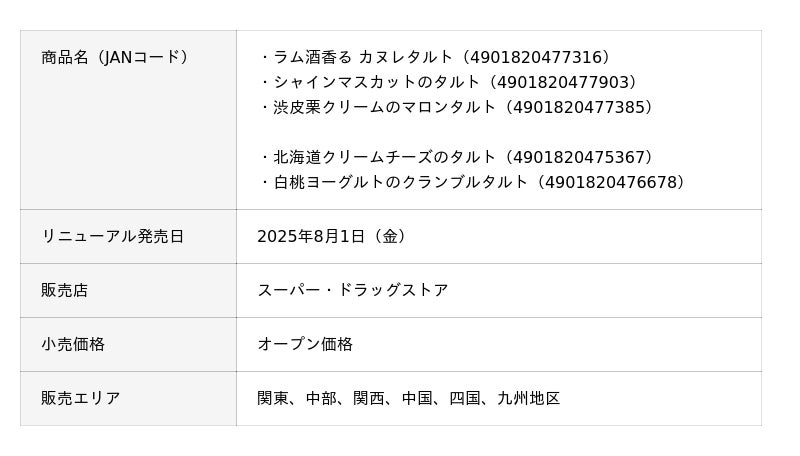Image resolution: width=800 pixels, height=456 pixels.
Task: Click the 販売エリア row label
Action: pyautogui.click(x=81, y=398)
